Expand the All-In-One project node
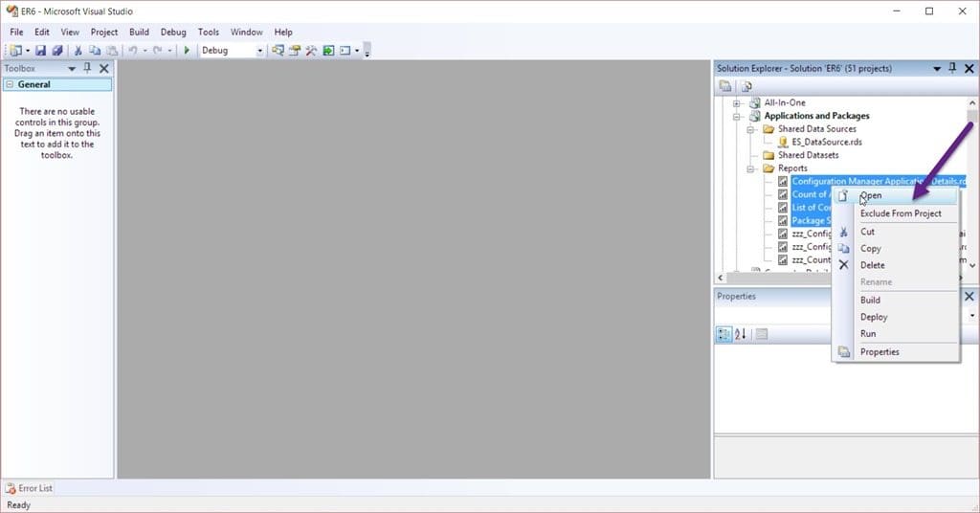This screenshot has width=980, height=513. pos(737,103)
